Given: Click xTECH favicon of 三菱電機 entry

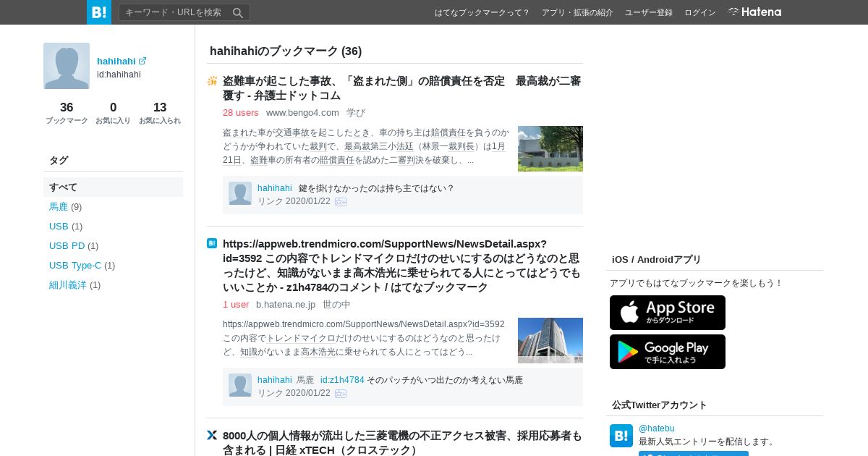Looking at the screenshot, I should click(x=212, y=435).
